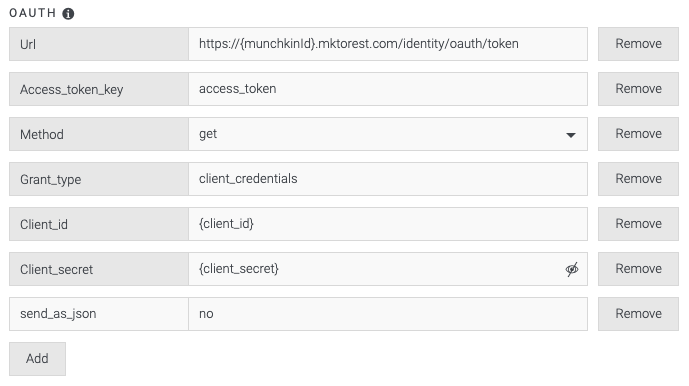Edit the client_credentials value field

[x=388, y=179]
